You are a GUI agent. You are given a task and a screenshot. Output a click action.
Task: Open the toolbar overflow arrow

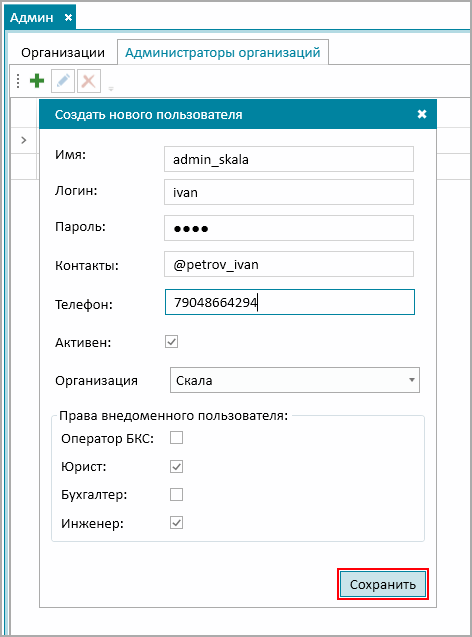pos(110,89)
